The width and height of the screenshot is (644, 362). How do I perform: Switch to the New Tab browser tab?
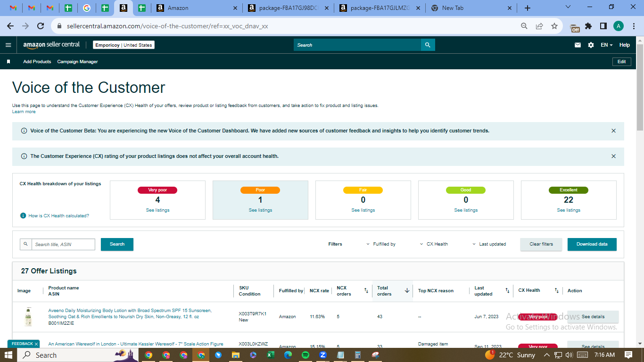[x=471, y=8]
